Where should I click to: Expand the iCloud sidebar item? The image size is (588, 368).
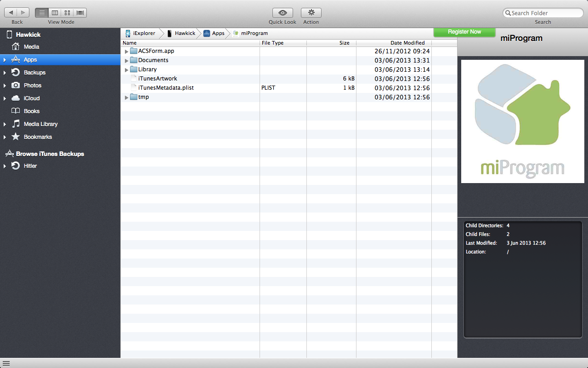click(x=5, y=98)
